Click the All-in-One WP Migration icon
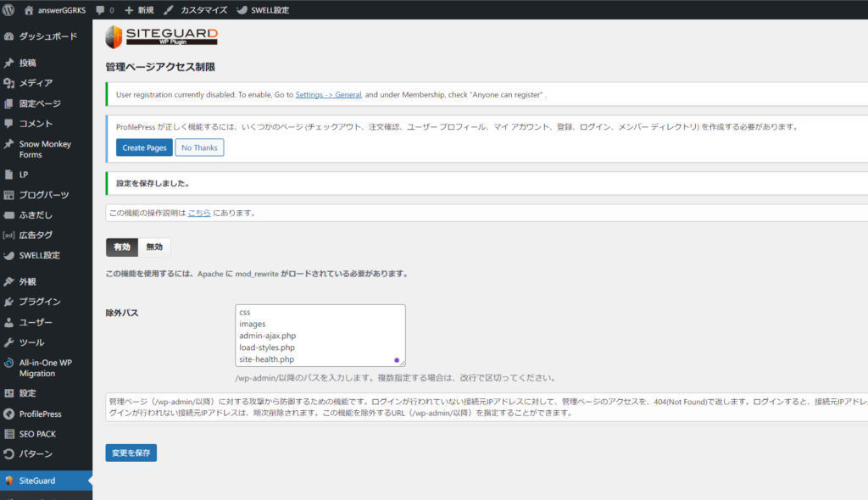 pyautogui.click(x=8, y=363)
